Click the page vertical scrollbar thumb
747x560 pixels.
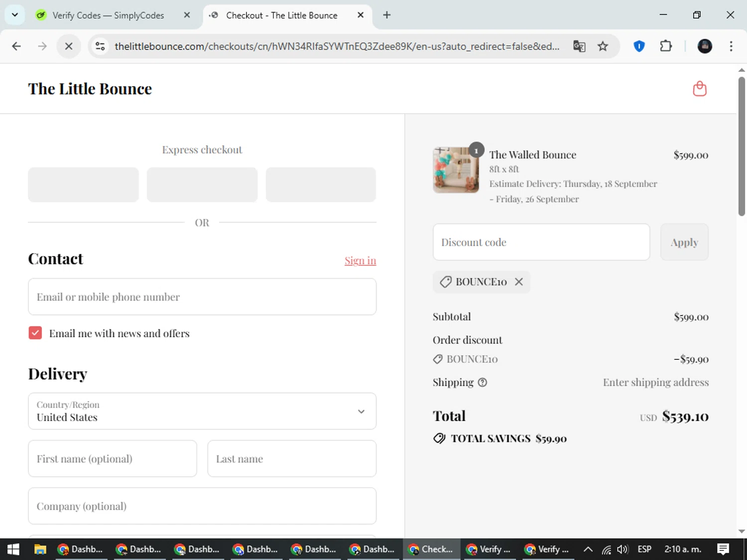tap(742, 146)
